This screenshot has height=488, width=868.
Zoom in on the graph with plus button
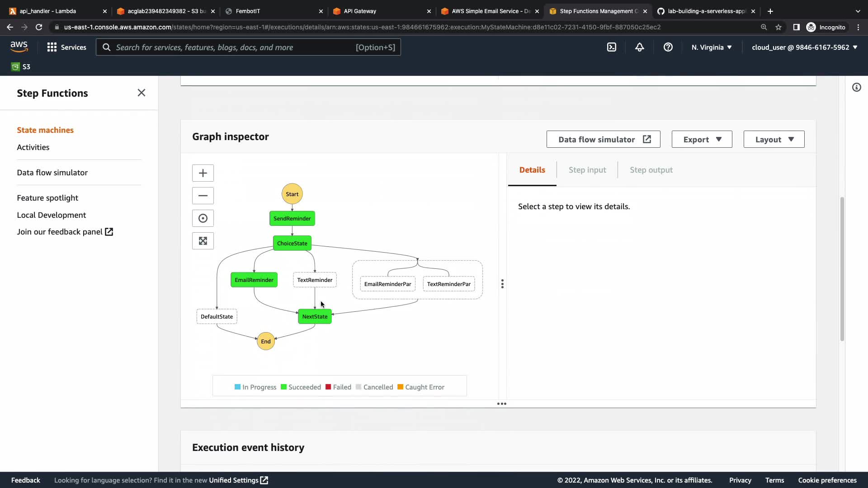point(203,173)
